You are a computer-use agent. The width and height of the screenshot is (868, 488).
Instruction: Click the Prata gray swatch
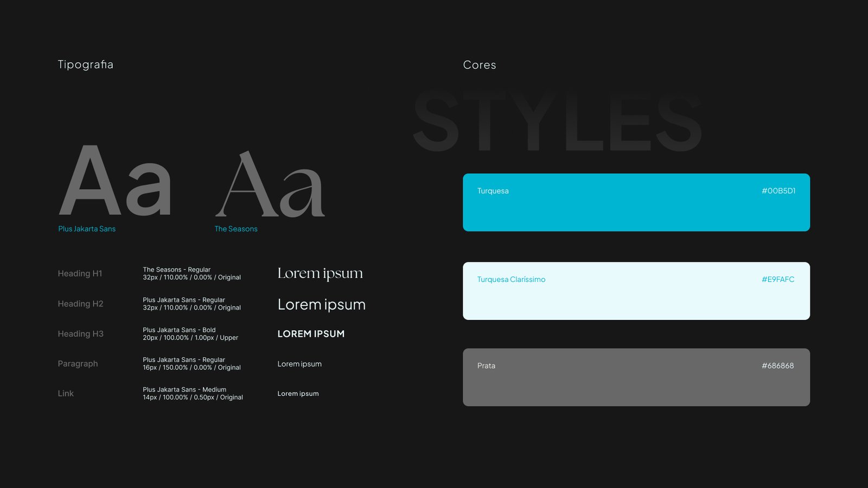click(636, 384)
